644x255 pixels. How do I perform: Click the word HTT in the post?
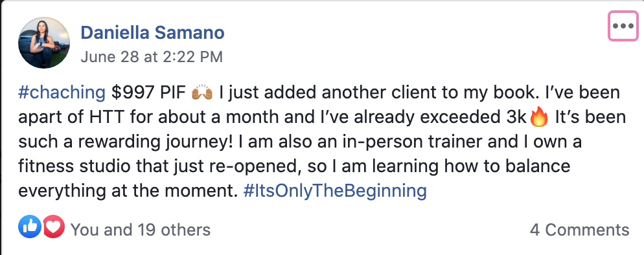pyautogui.click(x=110, y=118)
